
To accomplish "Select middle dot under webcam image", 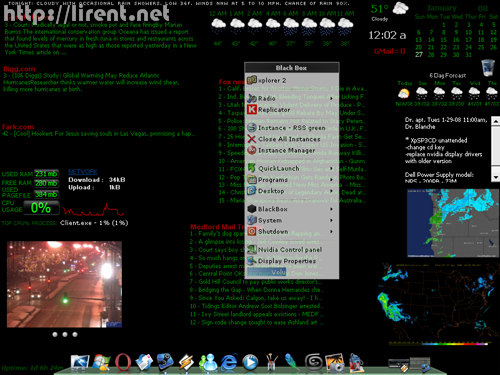I will (65, 334).
